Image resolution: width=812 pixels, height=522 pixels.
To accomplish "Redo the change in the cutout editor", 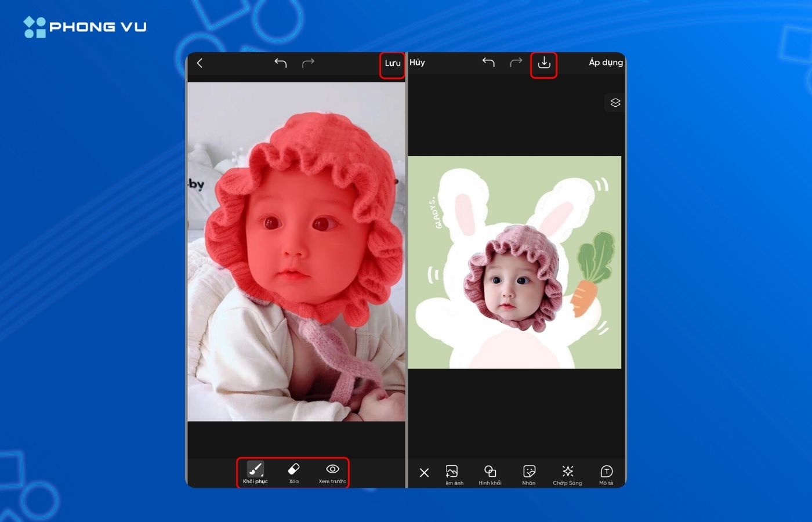I will (x=308, y=63).
